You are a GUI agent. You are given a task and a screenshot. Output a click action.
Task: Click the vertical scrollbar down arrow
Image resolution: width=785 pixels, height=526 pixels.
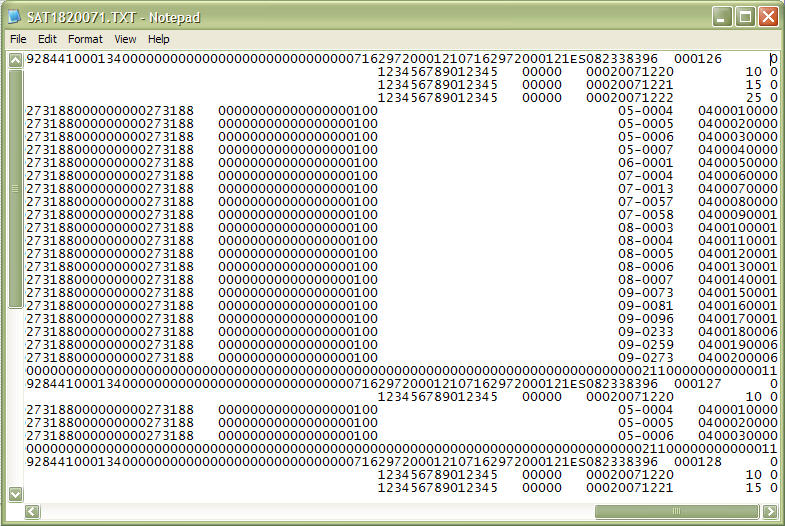[16, 494]
